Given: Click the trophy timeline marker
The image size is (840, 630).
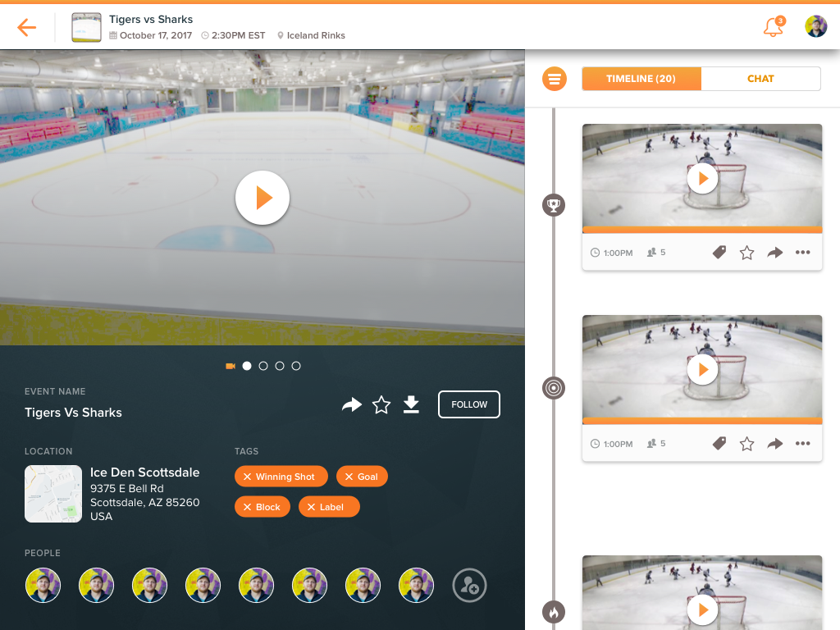Looking at the screenshot, I should tap(554, 205).
